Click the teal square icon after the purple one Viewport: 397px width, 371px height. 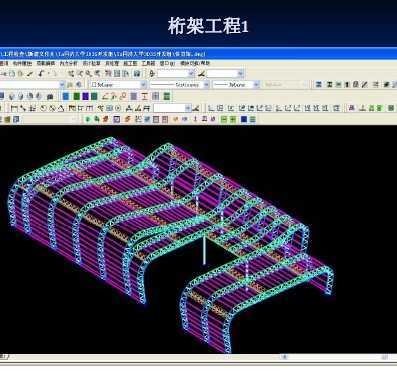94,96
